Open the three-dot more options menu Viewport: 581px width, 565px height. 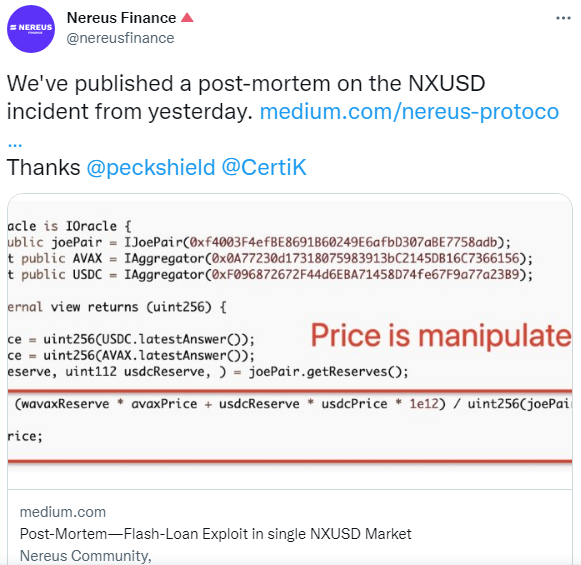(x=563, y=18)
